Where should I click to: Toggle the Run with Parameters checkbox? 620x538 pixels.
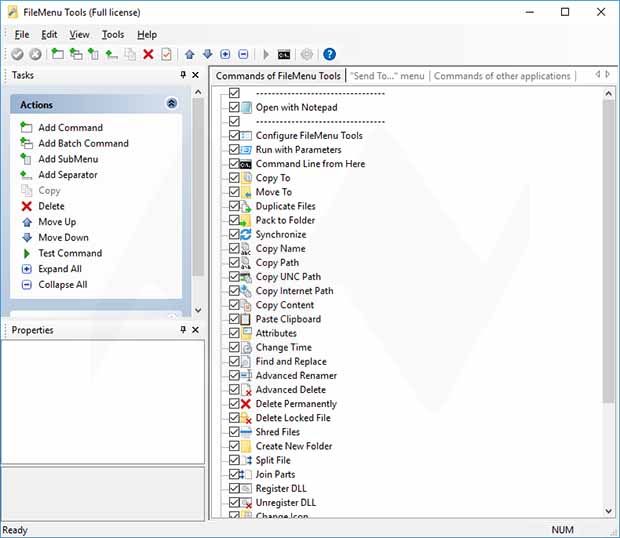click(234, 149)
